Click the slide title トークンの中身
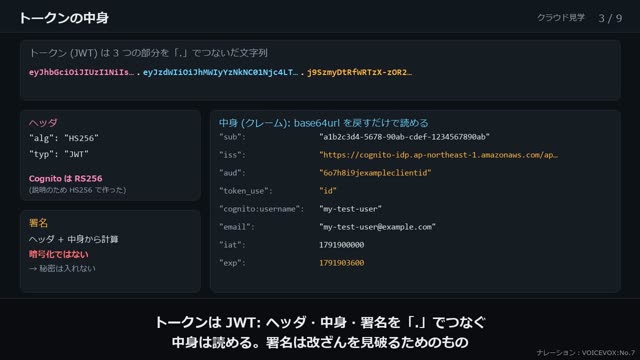Viewport: 640px width, 360px height. [64, 18]
